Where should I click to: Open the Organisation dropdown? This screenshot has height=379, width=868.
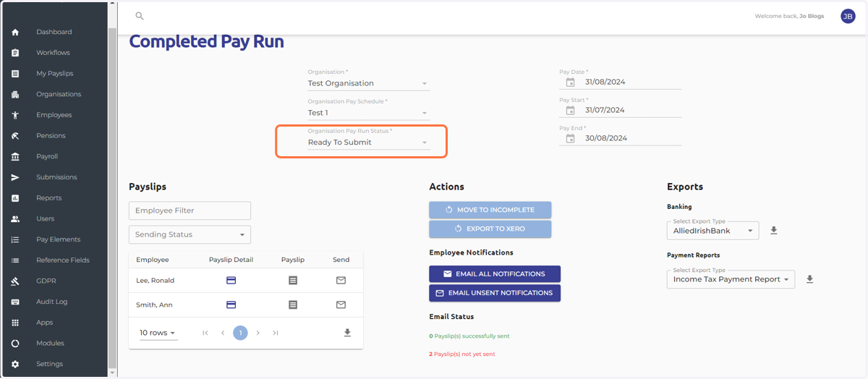point(368,83)
